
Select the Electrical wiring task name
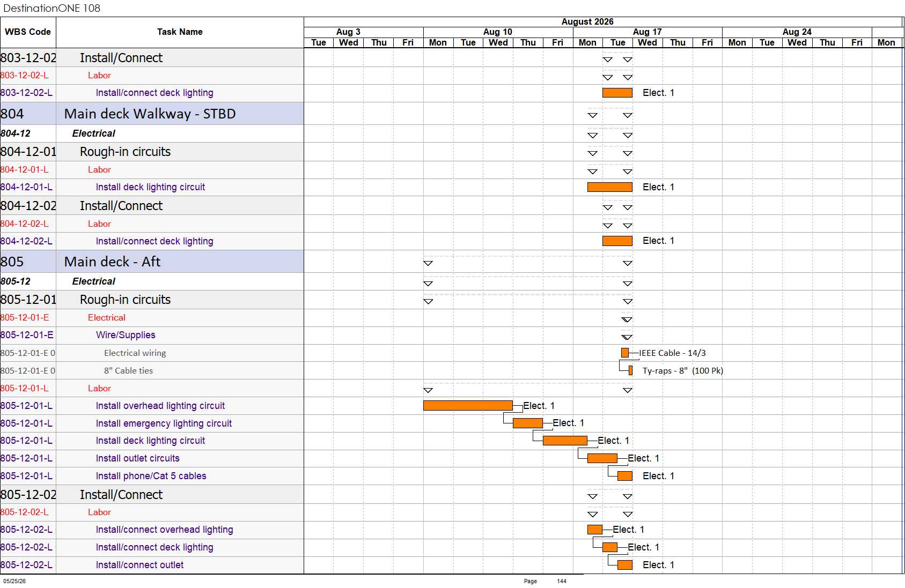click(x=135, y=353)
